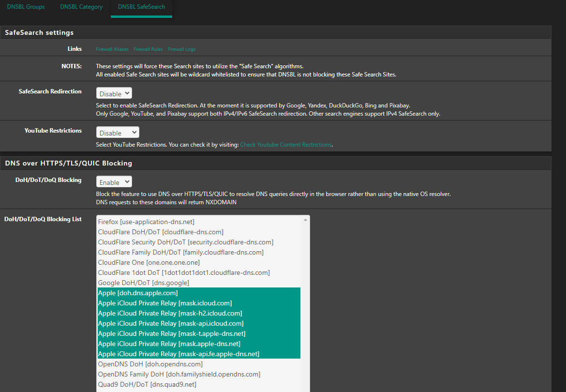The height and width of the screenshot is (392, 566).
Task: Select CloudFlare One [one.one.one.one] entry
Action: coord(199,262)
